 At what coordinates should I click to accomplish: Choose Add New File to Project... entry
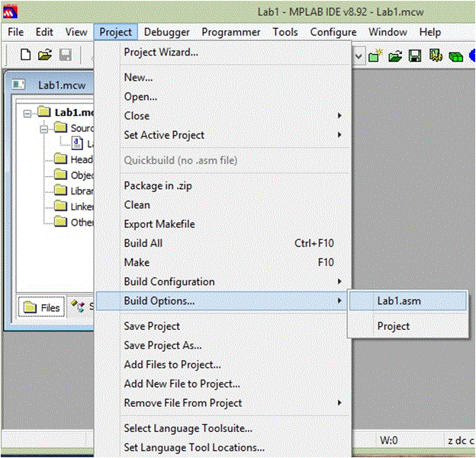[224, 383]
